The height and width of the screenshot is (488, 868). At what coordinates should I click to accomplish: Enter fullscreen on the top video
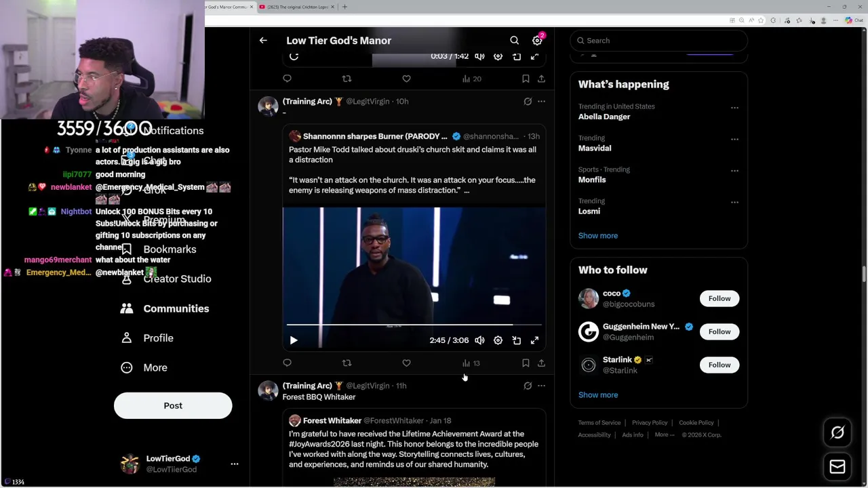535,56
